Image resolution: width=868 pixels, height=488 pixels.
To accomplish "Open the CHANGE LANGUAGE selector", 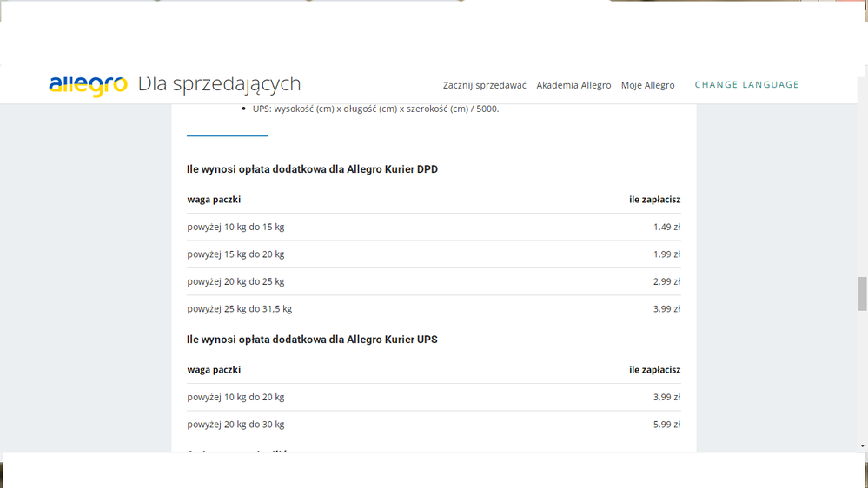I will click(746, 85).
